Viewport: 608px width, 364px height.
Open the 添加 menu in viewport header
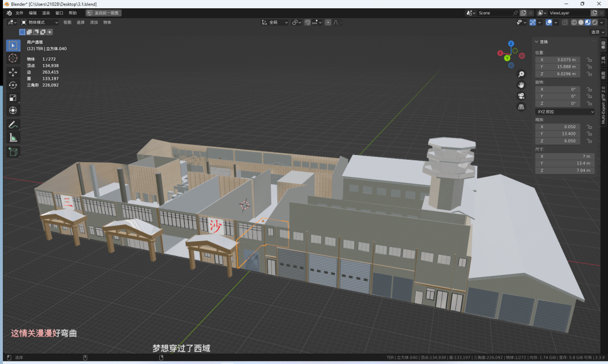click(94, 22)
